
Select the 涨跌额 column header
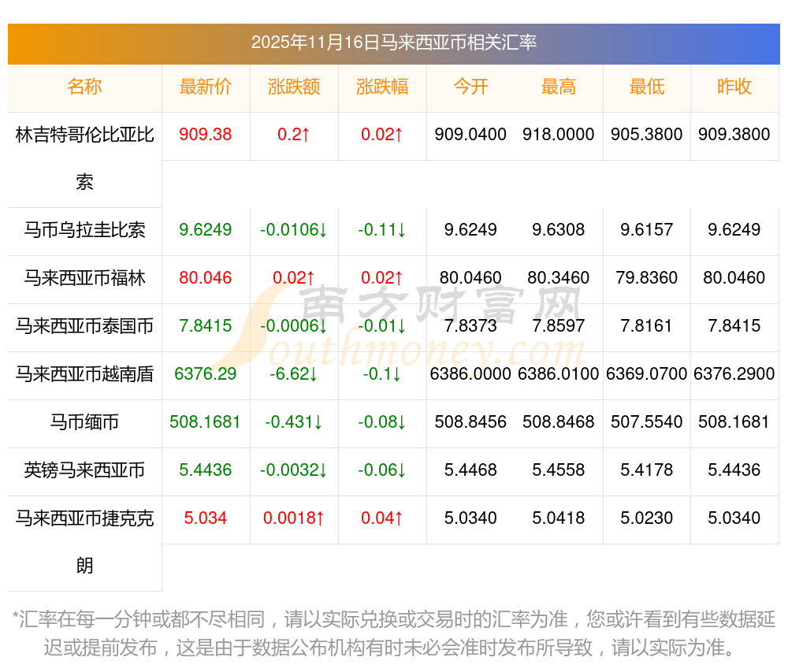pyautogui.click(x=294, y=87)
